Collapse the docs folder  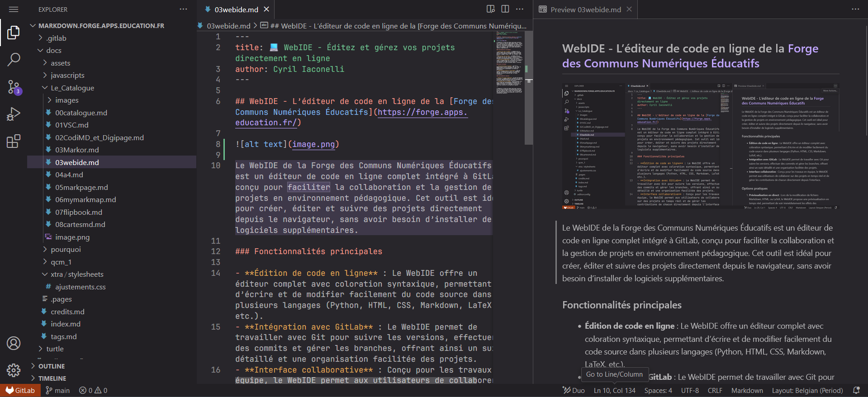point(53,50)
